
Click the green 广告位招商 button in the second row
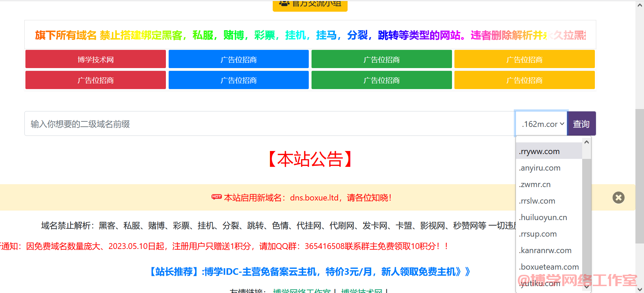pos(382,80)
